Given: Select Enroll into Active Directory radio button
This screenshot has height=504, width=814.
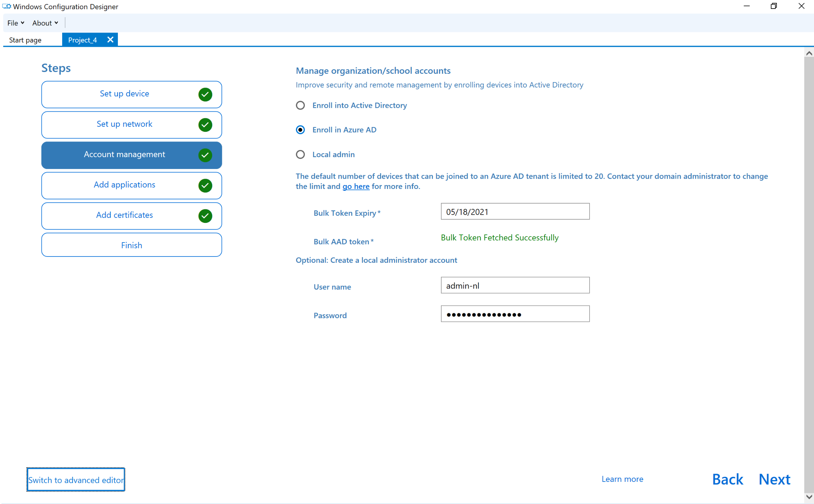Looking at the screenshot, I should 300,105.
